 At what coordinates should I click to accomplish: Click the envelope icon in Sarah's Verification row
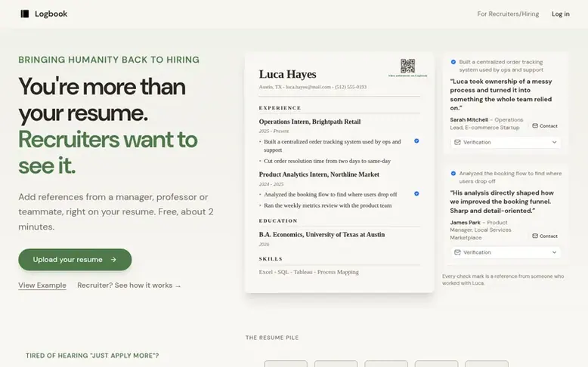point(457,143)
